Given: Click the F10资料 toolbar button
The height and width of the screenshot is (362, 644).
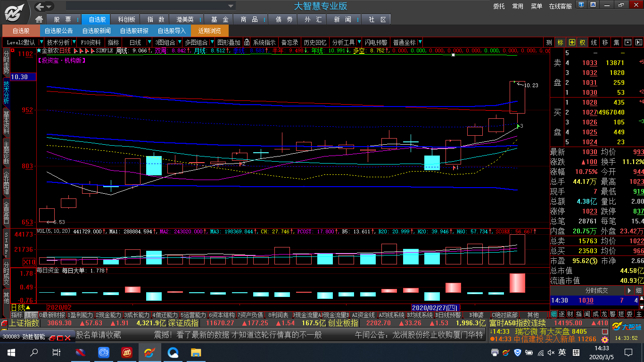Looking at the screenshot, I should coord(91,42).
